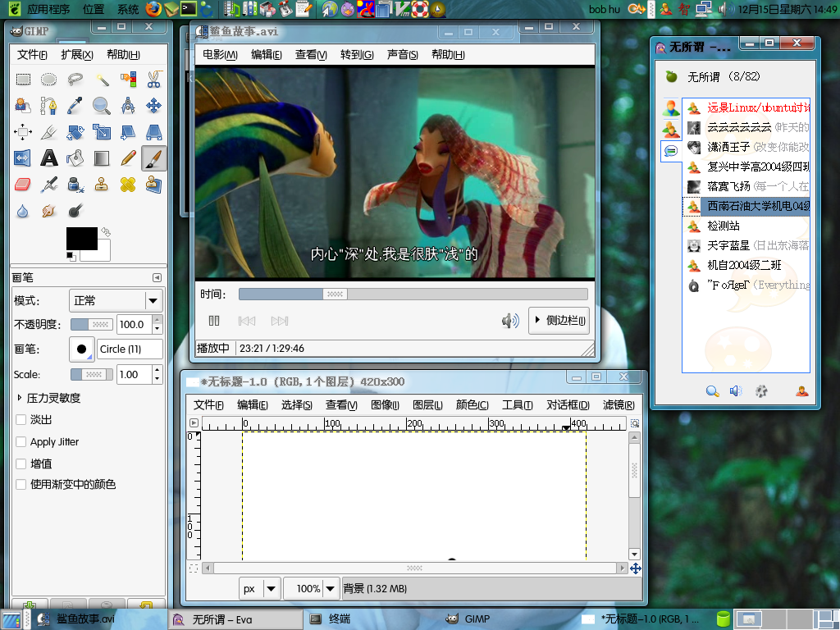Select the Scissors Select tool
This screenshot has height=630, width=840.
[x=153, y=80]
